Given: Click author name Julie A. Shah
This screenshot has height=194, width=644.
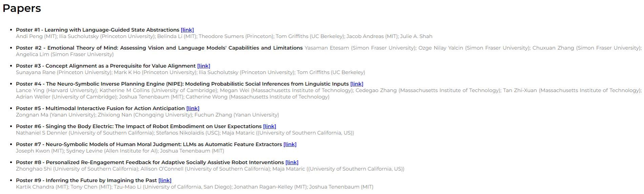Looking at the screenshot, I should (416, 36).
